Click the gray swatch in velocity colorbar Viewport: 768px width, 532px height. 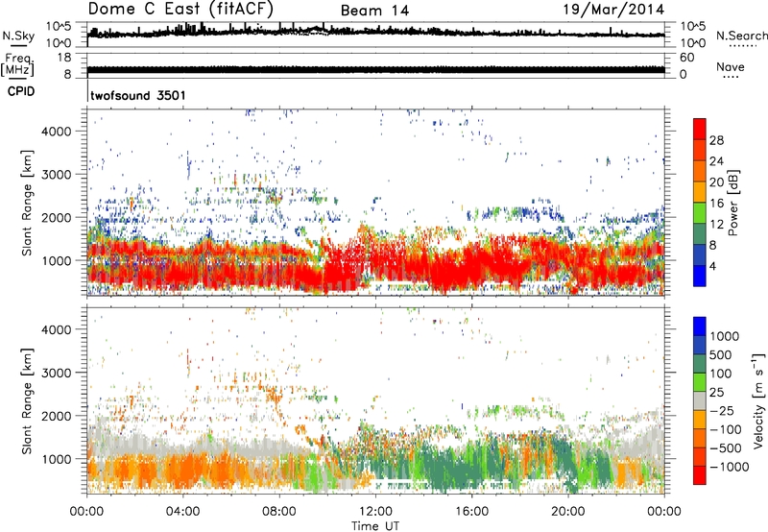coord(700,401)
